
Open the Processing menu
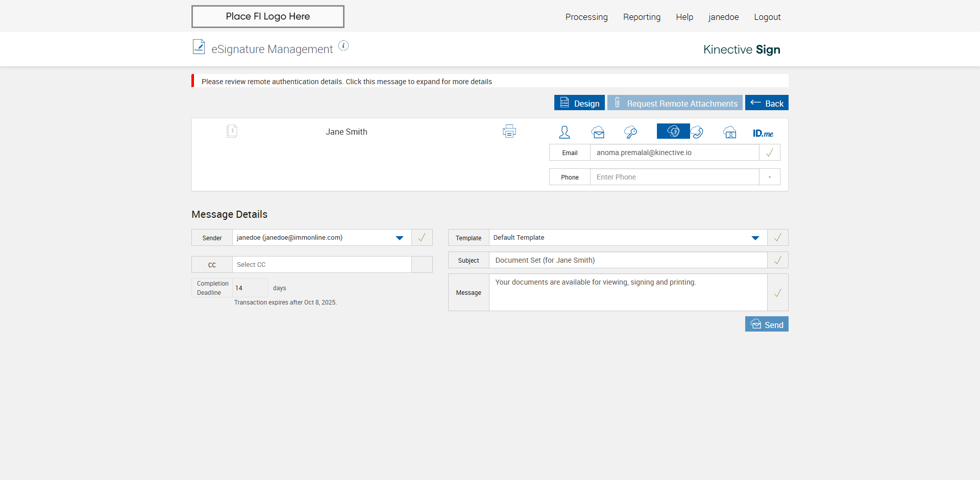coord(586,17)
